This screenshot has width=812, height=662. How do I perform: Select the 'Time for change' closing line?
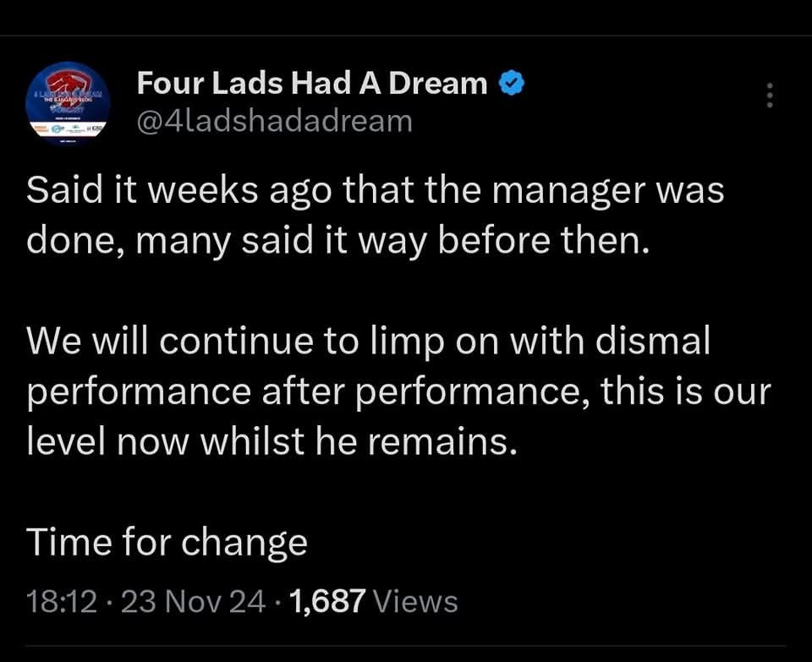click(167, 544)
